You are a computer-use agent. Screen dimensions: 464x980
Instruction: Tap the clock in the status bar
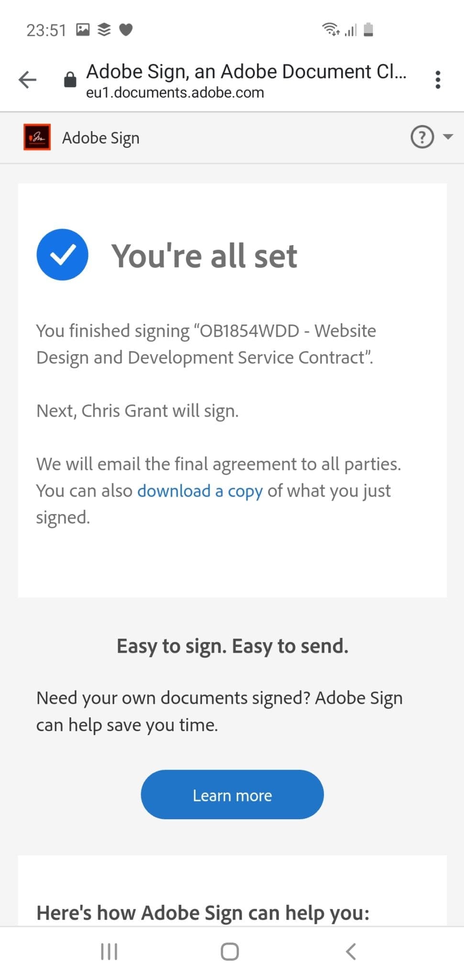pos(46,30)
